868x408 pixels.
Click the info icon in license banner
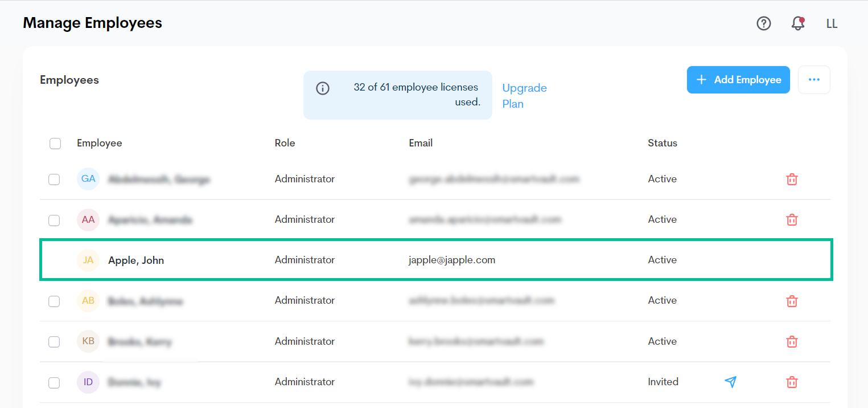click(x=323, y=88)
